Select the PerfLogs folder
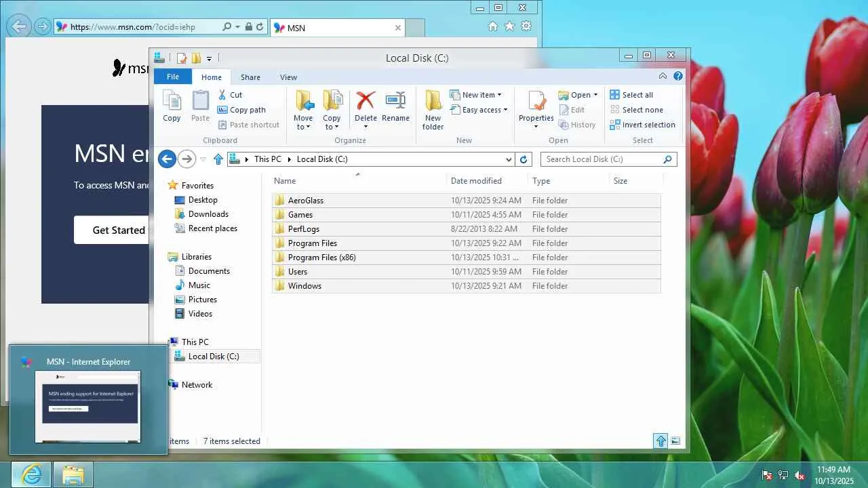868x488 pixels. 467,229
